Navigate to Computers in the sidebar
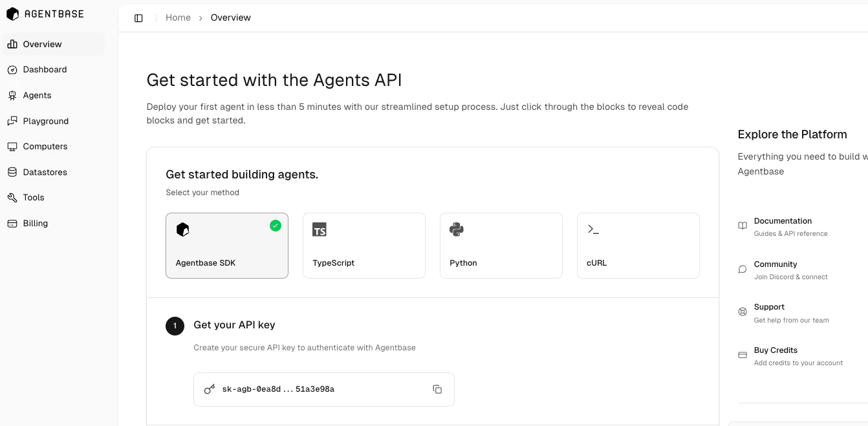Image resolution: width=868 pixels, height=426 pixels. (54, 147)
